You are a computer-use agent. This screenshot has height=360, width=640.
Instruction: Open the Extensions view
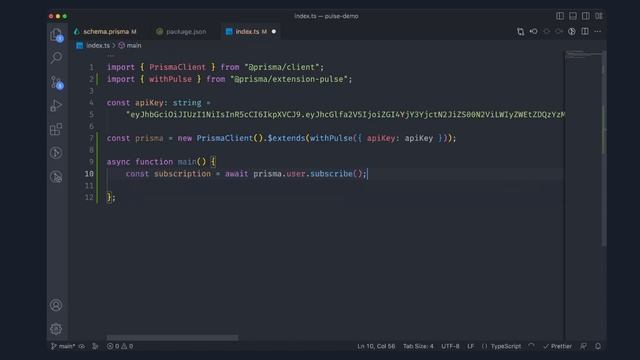click(x=56, y=129)
